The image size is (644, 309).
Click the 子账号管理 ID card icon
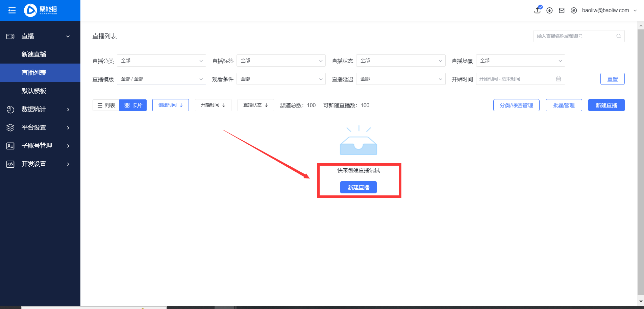pyautogui.click(x=10, y=146)
